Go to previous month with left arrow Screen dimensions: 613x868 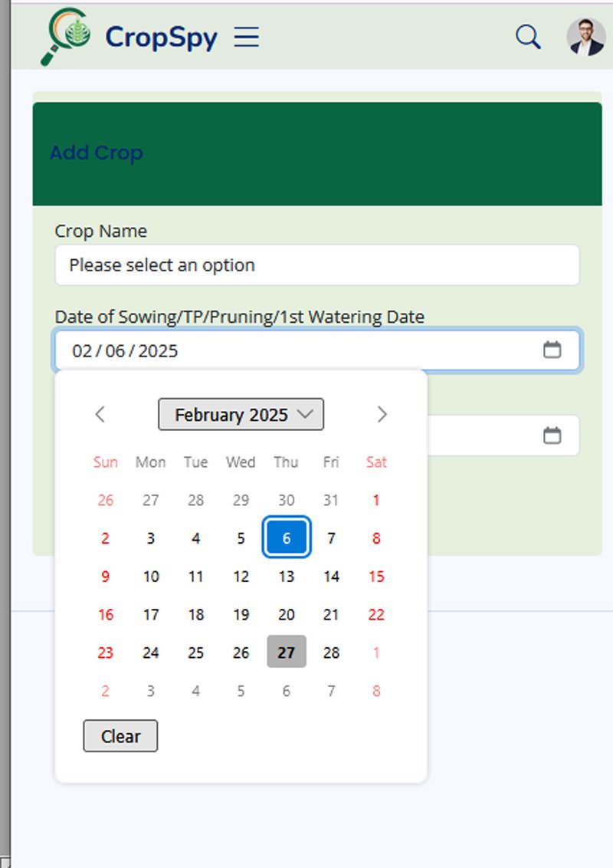coord(100,414)
